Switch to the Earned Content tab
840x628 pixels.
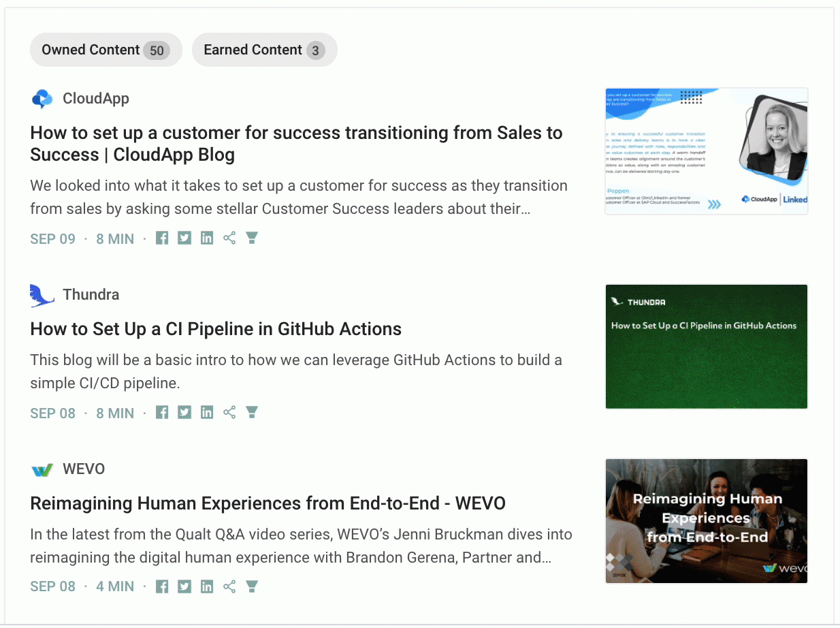[x=264, y=50]
